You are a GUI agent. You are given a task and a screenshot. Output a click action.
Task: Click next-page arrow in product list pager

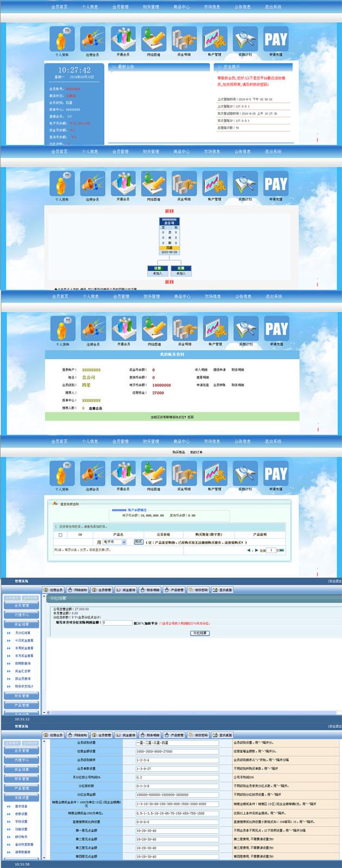(x=256, y=550)
